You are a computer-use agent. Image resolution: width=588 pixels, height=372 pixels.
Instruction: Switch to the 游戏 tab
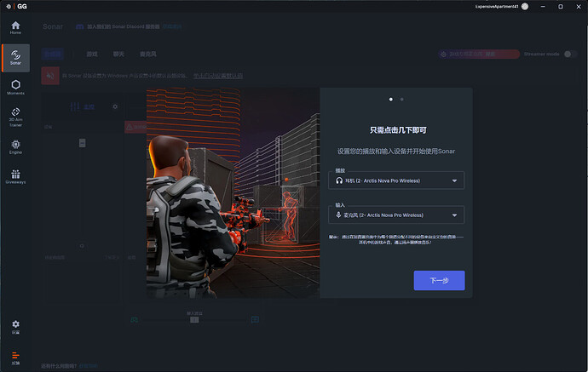click(x=92, y=54)
